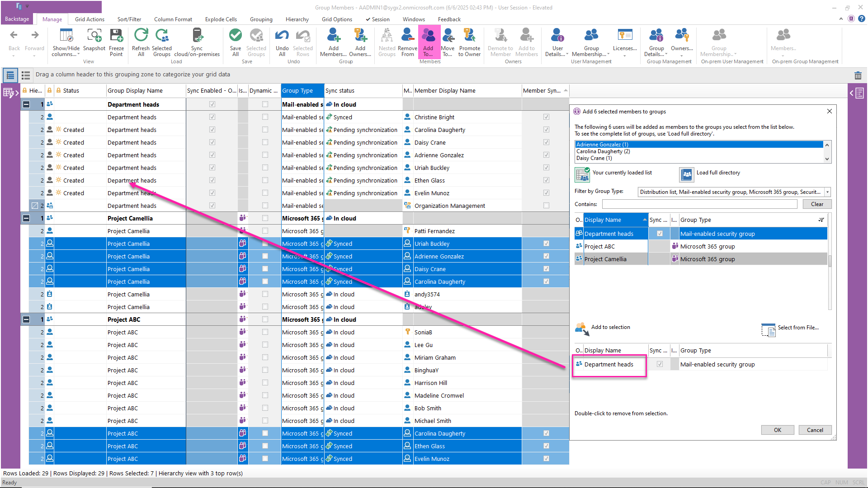The image size is (868, 488).
Task: Toggle Sync checkbox for Department heads in dialog list
Action: click(x=660, y=234)
